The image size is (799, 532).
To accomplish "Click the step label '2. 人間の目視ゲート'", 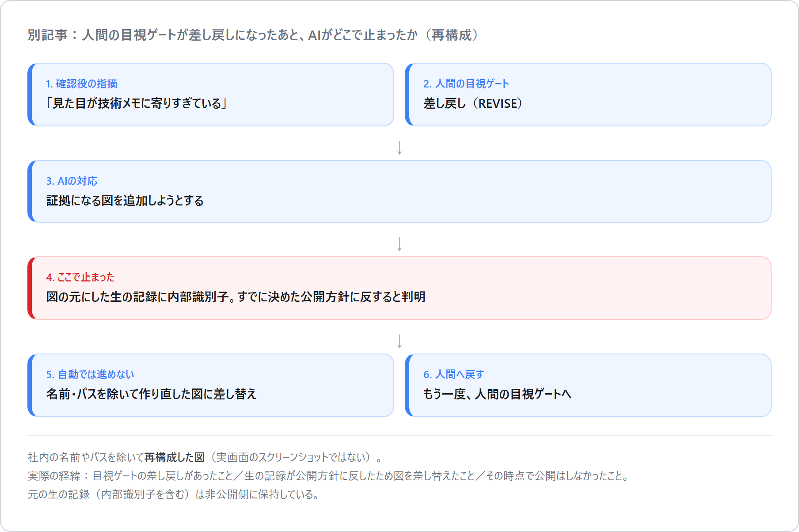I will click(466, 84).
